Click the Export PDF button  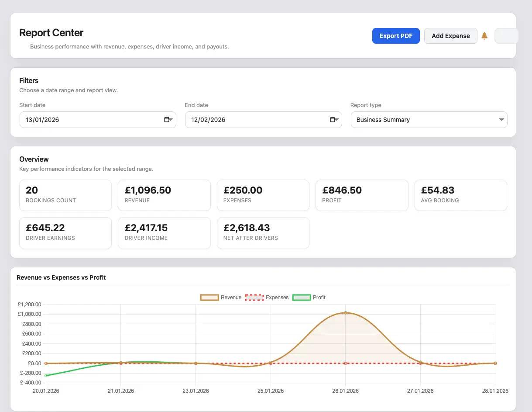[396, 36]
